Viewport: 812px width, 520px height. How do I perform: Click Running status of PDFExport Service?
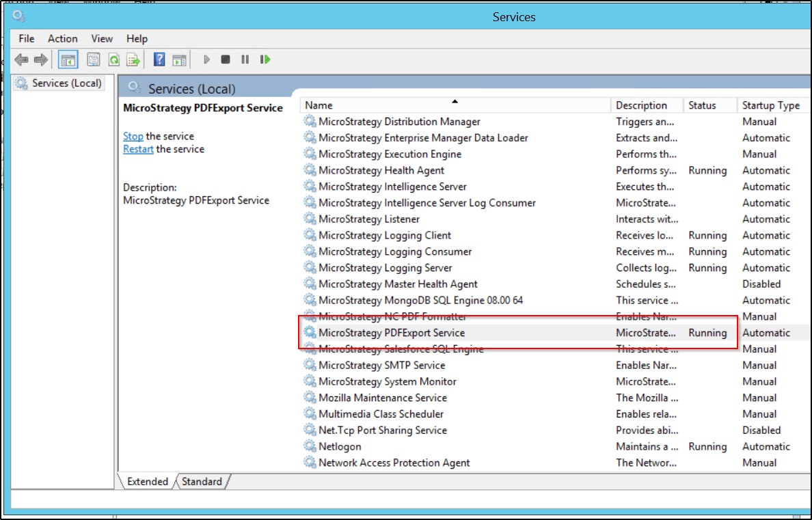[707, 333]
